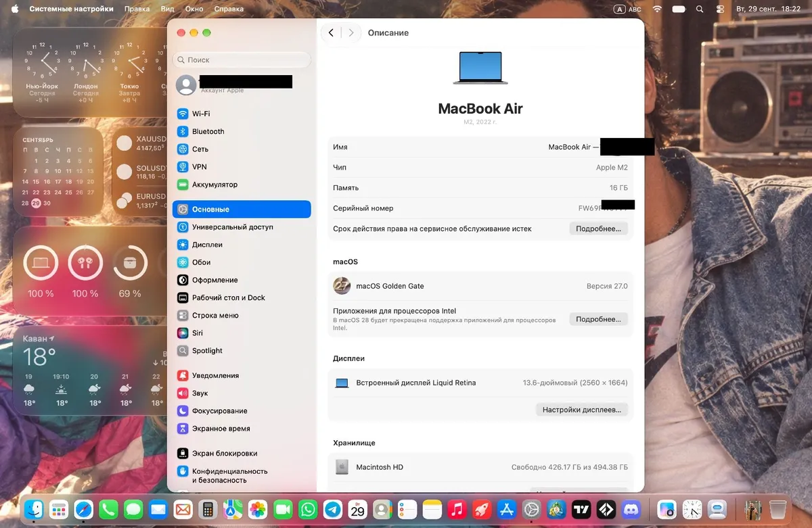This screenshot has height=528, width=812.
Task: Open Звук sound settings
Action: coord(242,393)
